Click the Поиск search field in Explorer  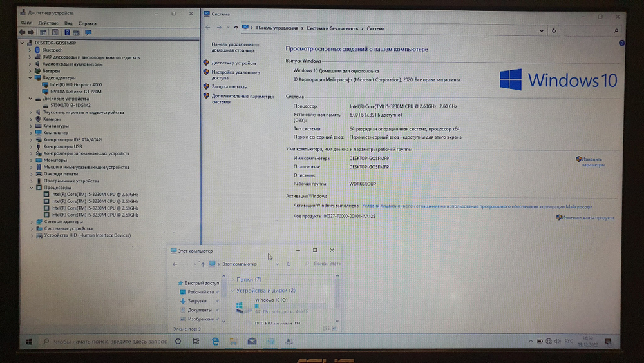point(323,264)
